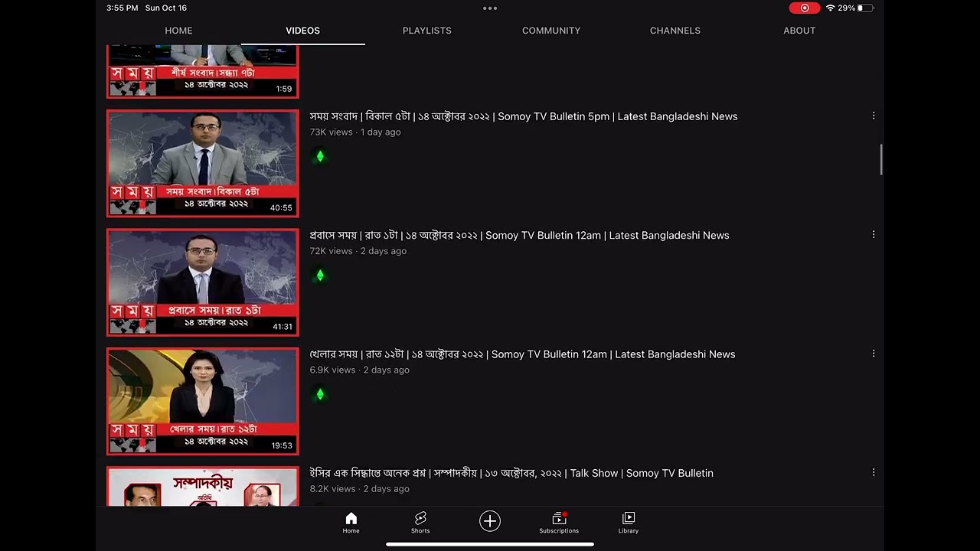Open the COMMUNITY tab
The image size is (980, 551).
pyautogui.click(x=551, y=31)
